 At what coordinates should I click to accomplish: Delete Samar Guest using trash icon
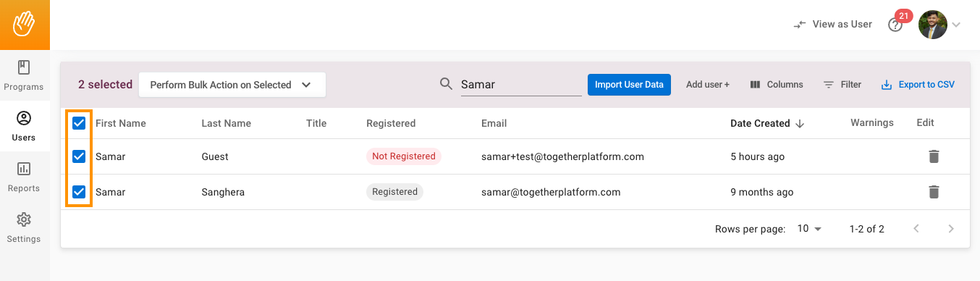click(934, 156)
